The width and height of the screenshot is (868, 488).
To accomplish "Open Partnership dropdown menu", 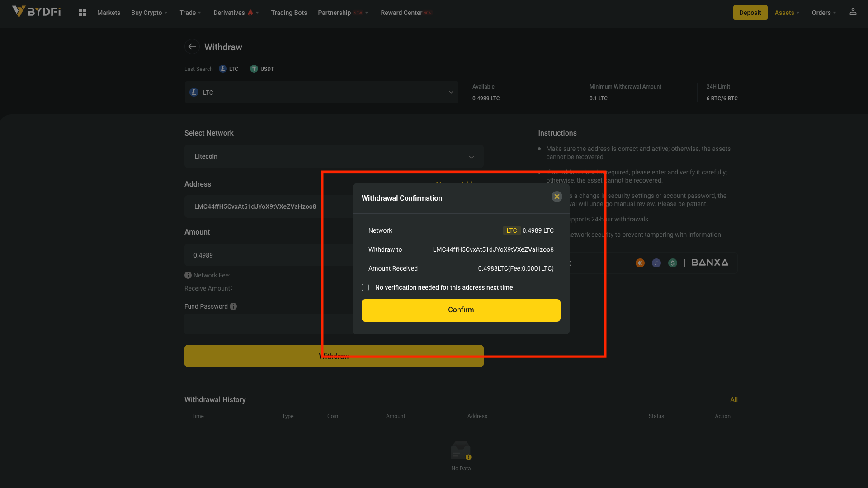I will pyautogui.click(x=343, y=13).
